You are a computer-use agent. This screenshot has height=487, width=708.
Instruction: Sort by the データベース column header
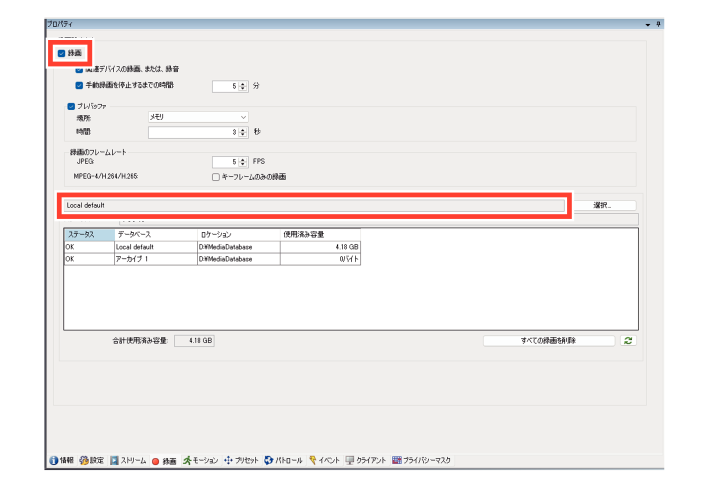pyautogui.click(x=156, y=235)
